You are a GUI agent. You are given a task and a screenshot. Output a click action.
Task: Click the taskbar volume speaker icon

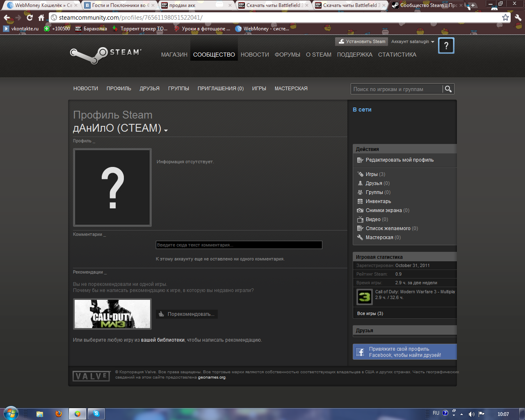click(x=472, y=414)
